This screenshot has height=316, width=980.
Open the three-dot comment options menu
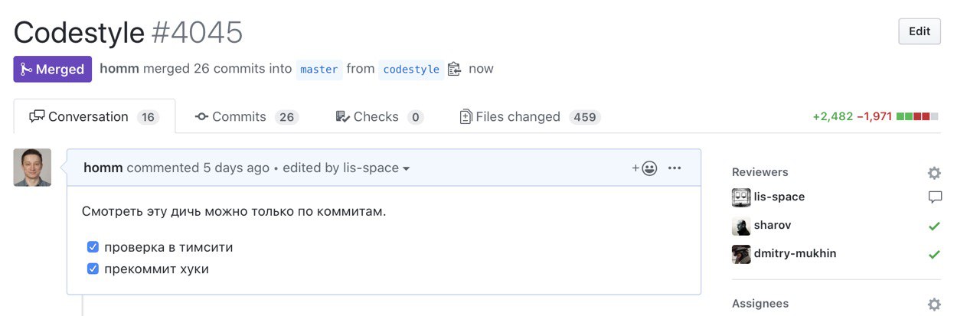pyautogui.click(x=675, y=168)
